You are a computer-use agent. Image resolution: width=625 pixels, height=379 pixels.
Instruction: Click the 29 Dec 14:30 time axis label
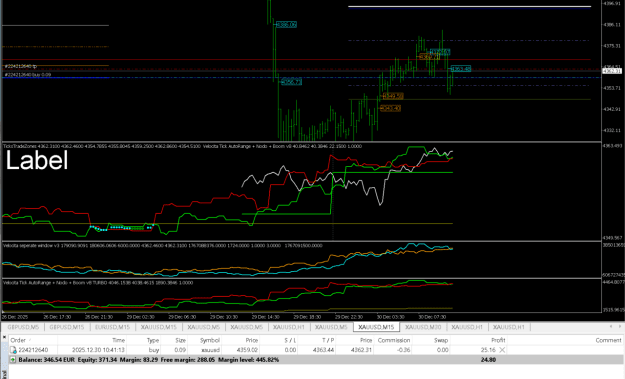(265, 317)
